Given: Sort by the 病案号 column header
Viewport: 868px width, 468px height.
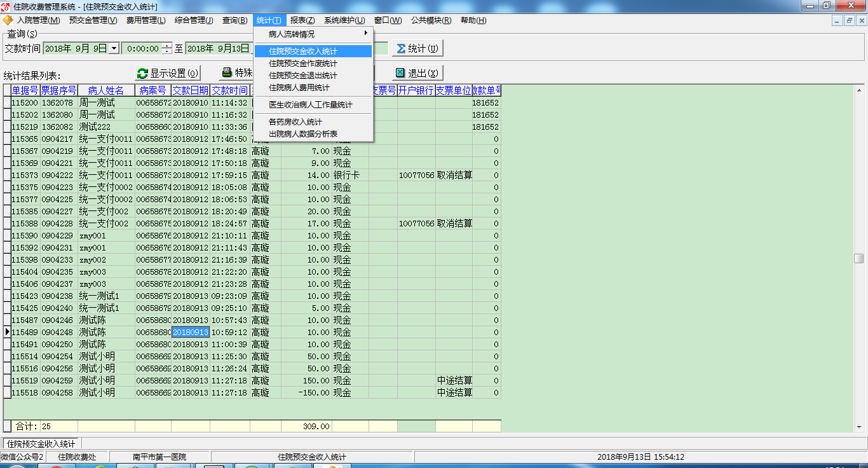Looking at the screenshot, I should (x=153, y=90).
